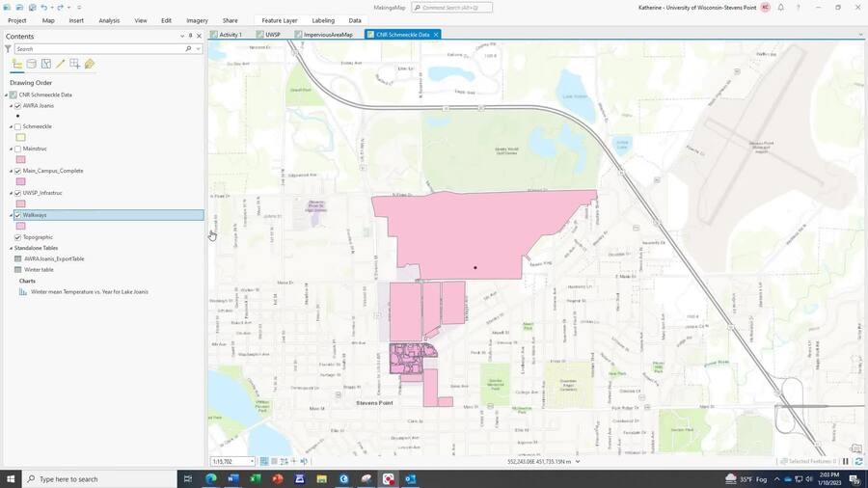868x488 pixels.
Task: Collapse AWRA Joanis layer legend
Action: point(11,106)
